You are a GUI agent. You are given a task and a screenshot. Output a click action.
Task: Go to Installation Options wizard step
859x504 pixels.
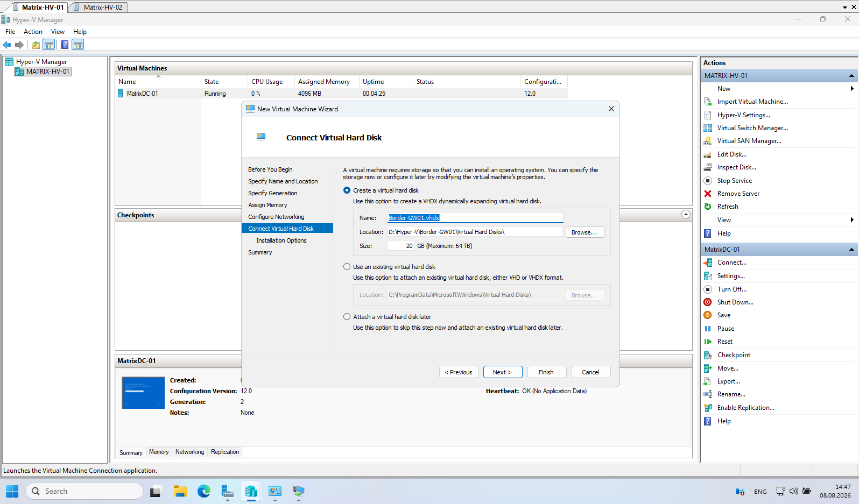[x=281, y=240]
